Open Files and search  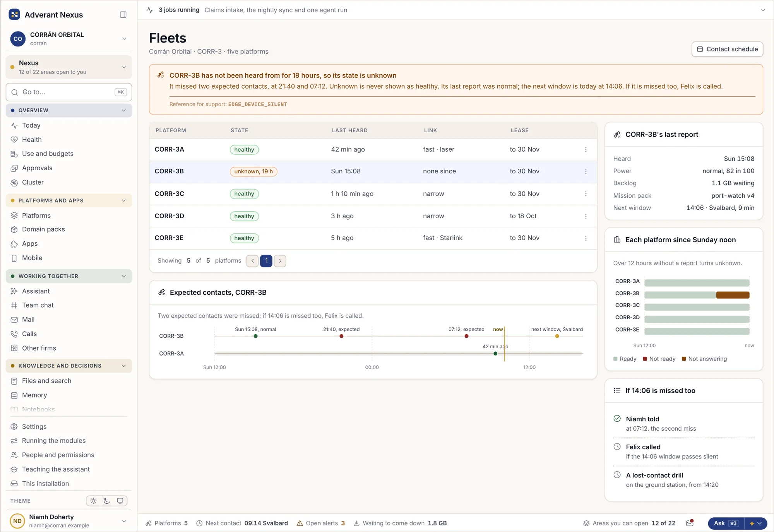point(69,381)
